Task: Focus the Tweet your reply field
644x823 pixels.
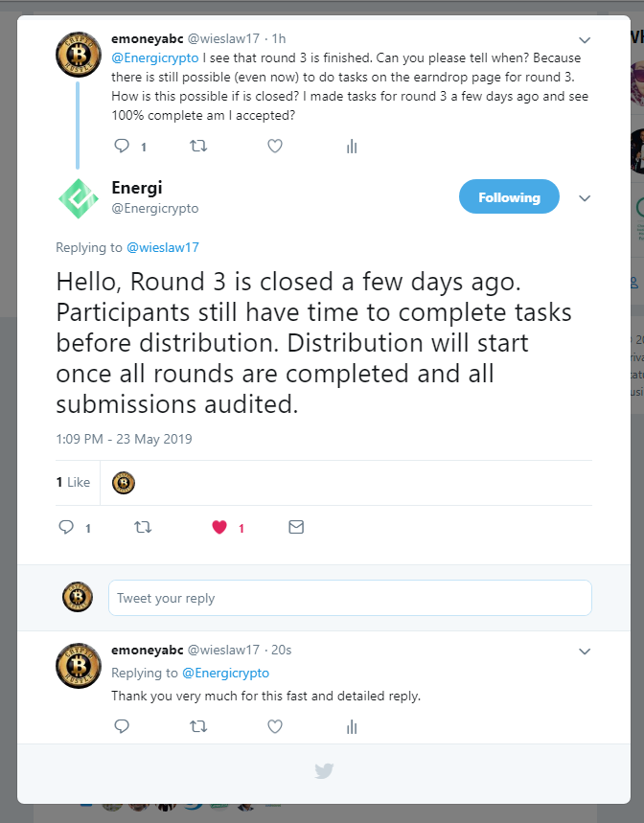Action: coord(350,598)
